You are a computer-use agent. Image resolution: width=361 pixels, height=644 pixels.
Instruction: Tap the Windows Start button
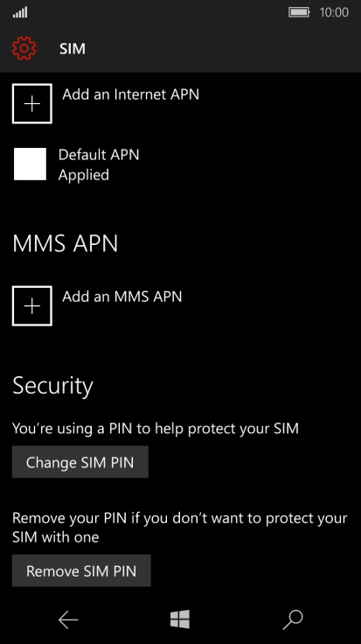(180, 619)
